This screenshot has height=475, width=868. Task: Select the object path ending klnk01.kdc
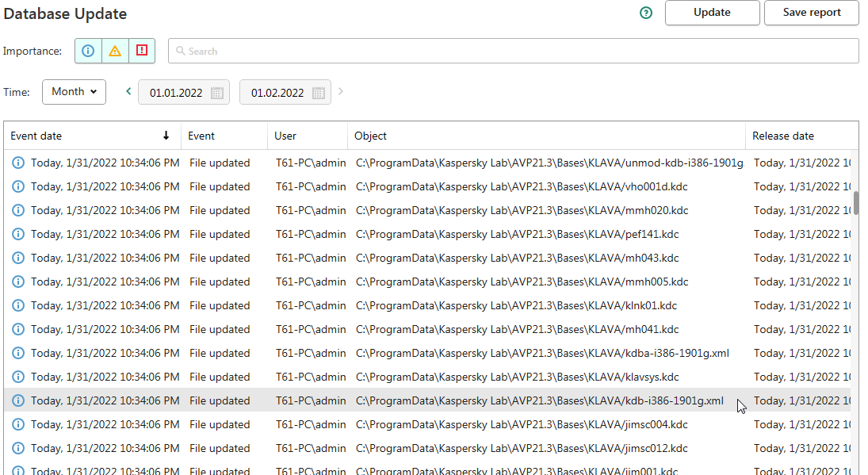(x=517, y=305)
